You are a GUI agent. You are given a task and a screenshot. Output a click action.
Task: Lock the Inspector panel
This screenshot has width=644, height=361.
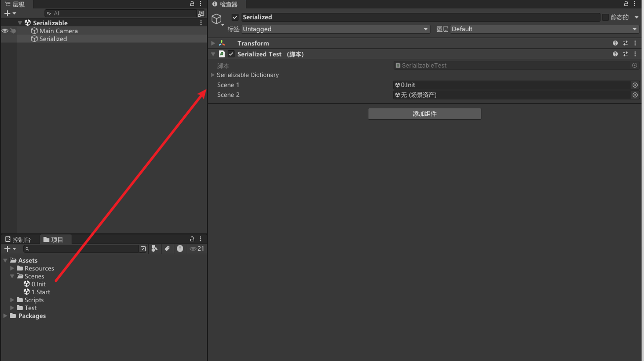click(x=627, y=4)
